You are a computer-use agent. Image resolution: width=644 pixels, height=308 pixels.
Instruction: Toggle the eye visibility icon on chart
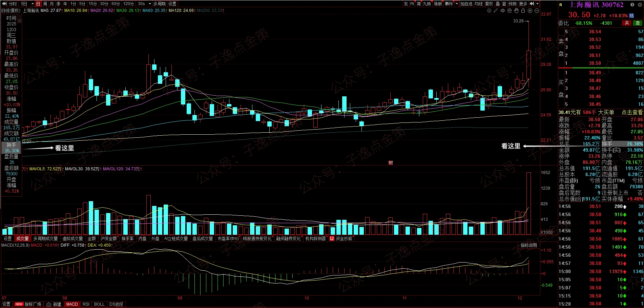(x=503, y=11)
